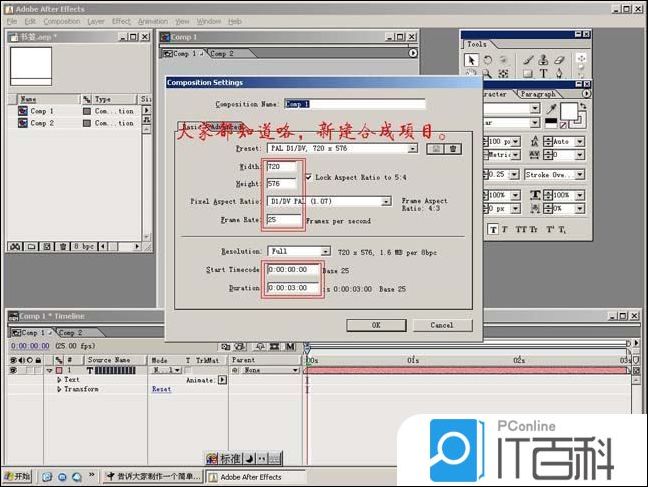Switch to Comp 2 tab in viewer
648x487 pixels.
point(222,53)
